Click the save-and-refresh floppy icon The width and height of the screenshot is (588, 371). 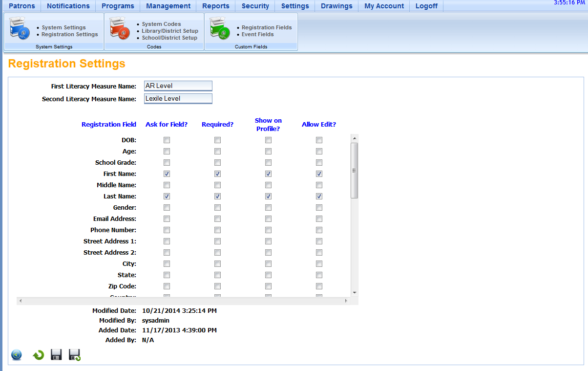tap(74, 355)
